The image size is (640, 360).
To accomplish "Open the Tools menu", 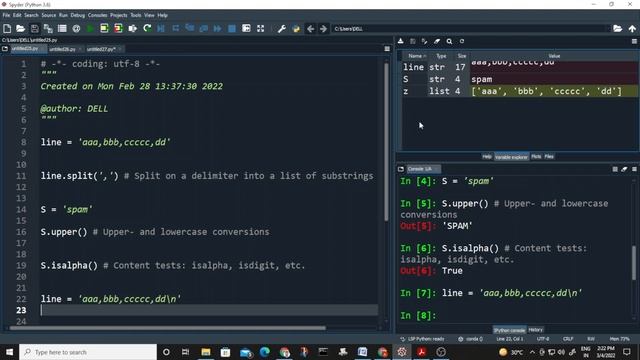I will [x=136, y=15].
